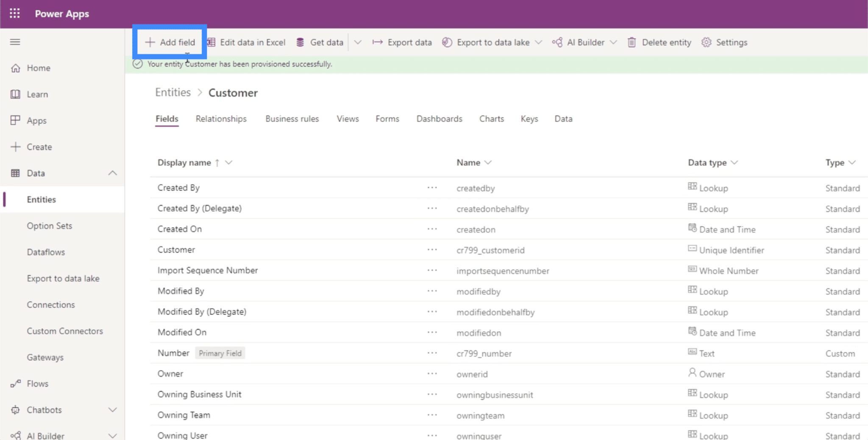Switch to the Business rules tab

click(x=292, y=119)
